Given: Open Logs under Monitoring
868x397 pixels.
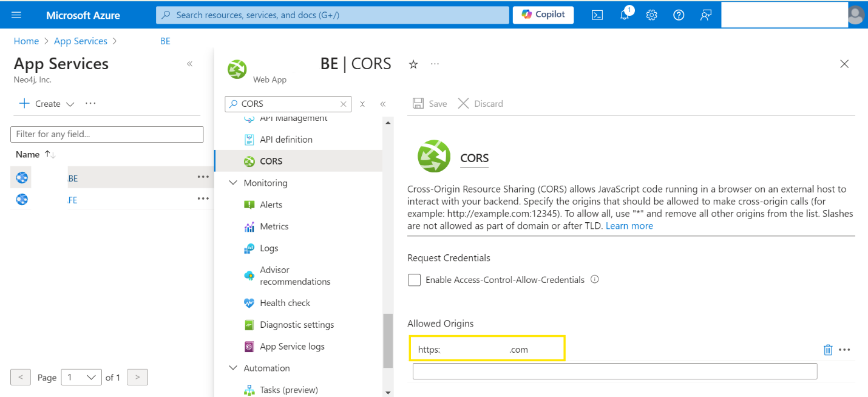Looking at the screenshot, I should click(269, 248).
